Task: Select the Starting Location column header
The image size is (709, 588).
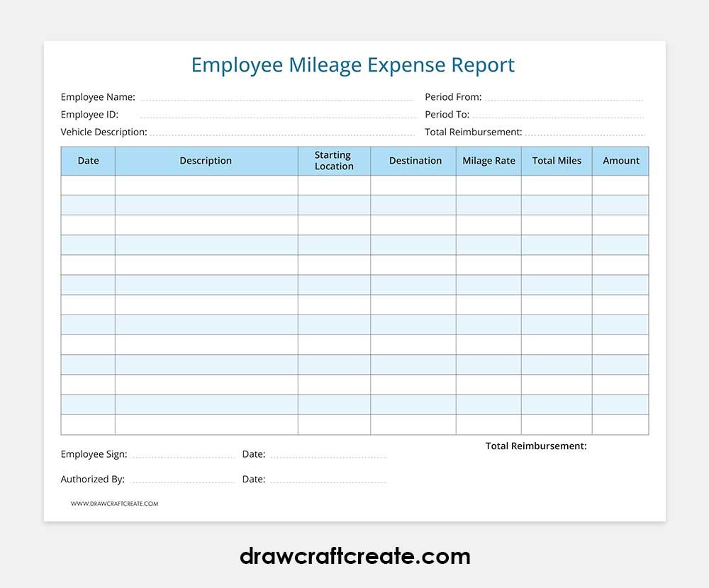Action: pos(334,161)
